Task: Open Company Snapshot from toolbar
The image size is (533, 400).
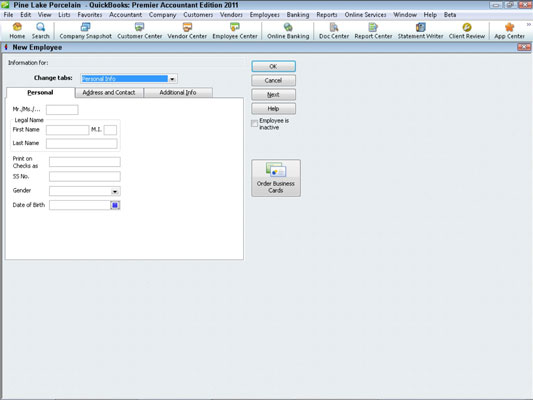Action: [85, 27]
